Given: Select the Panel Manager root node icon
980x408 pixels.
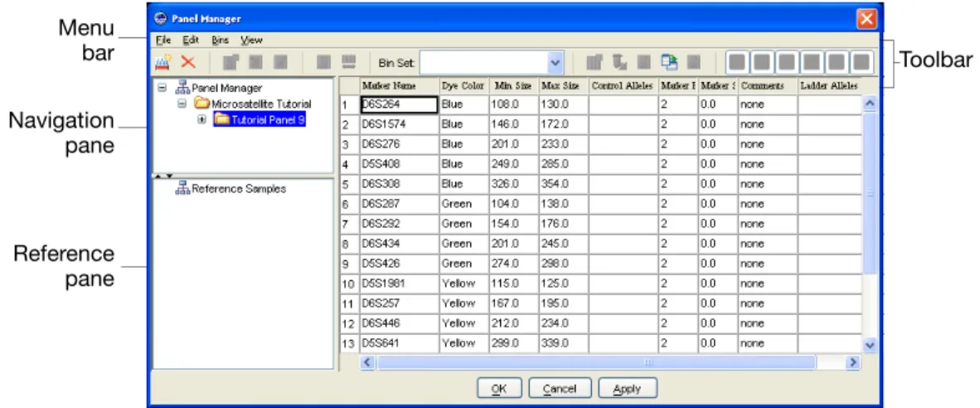Looking at the screenshot, I should point(182,88).
